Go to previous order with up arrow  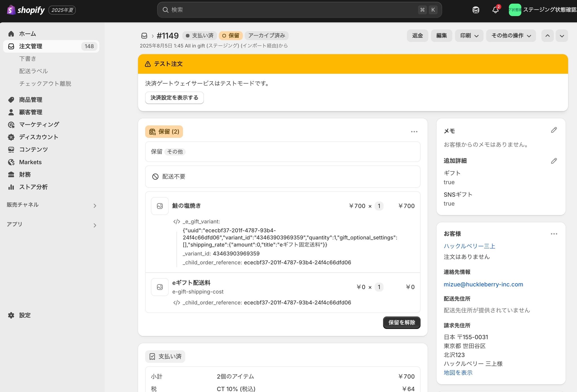[547, 36]
